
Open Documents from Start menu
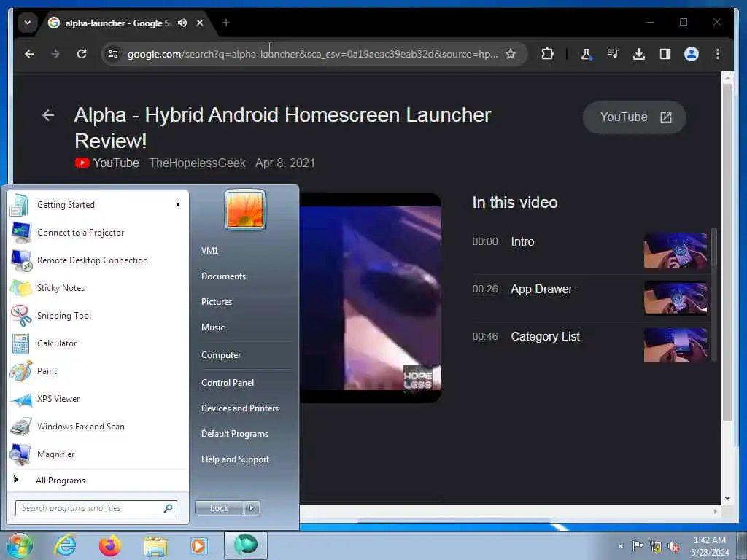pos(223,276)
